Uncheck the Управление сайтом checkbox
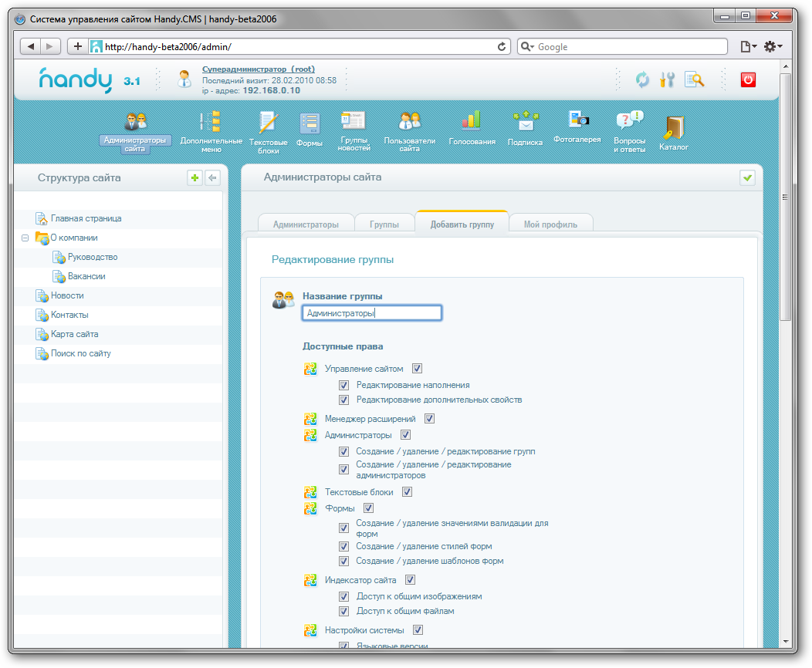This screenshot has height=668, width=812. 418,369
